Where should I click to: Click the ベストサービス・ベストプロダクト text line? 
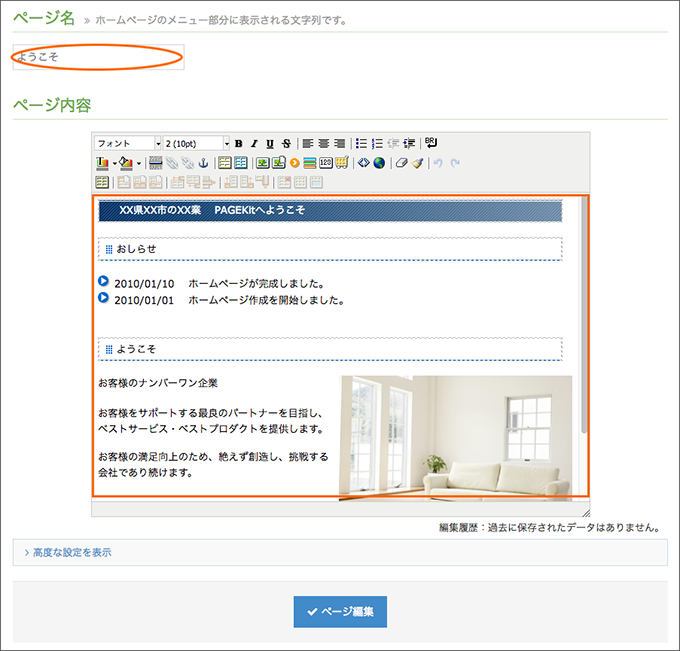(211, 429)
